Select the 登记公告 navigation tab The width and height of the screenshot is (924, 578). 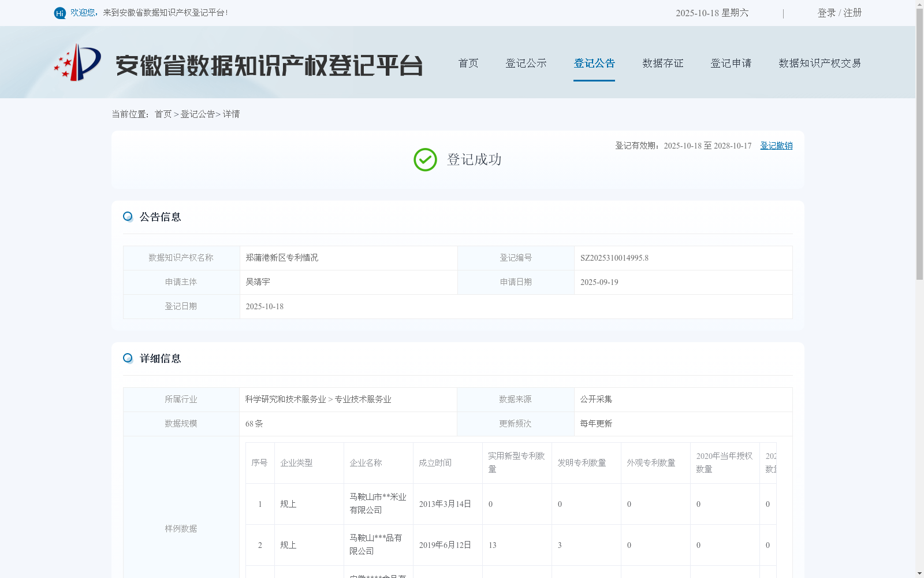coord(594,63)
